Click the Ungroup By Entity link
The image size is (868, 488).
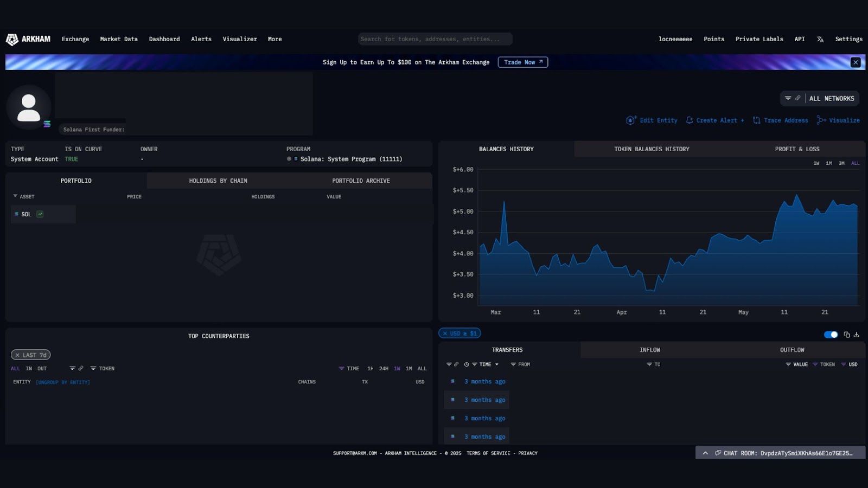[63, 382]
